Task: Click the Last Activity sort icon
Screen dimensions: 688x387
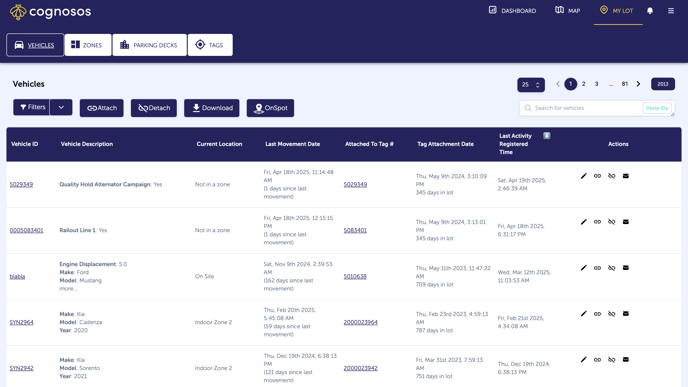Action: [547, 136]
